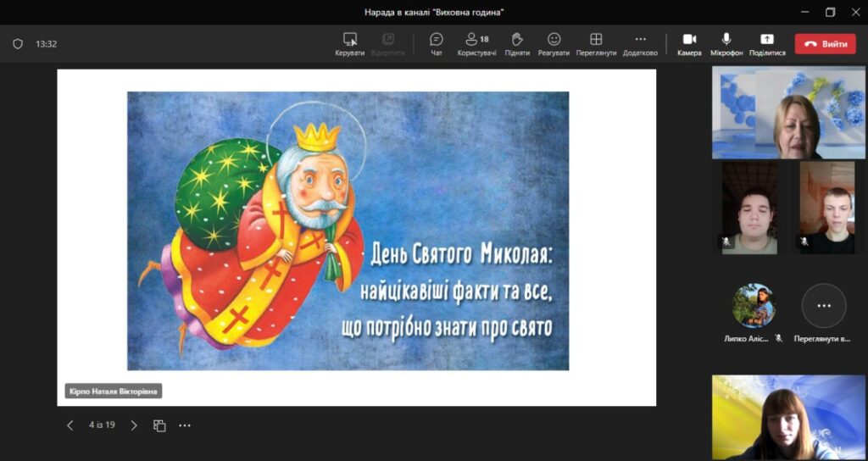This screenshot has width=868, height=461.
Task: Open the Переглянути view layout options
Action: [596, 44]
